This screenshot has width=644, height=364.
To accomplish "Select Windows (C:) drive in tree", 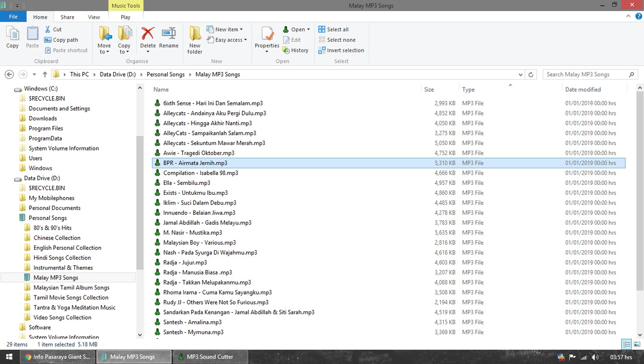I will [41, 89].
